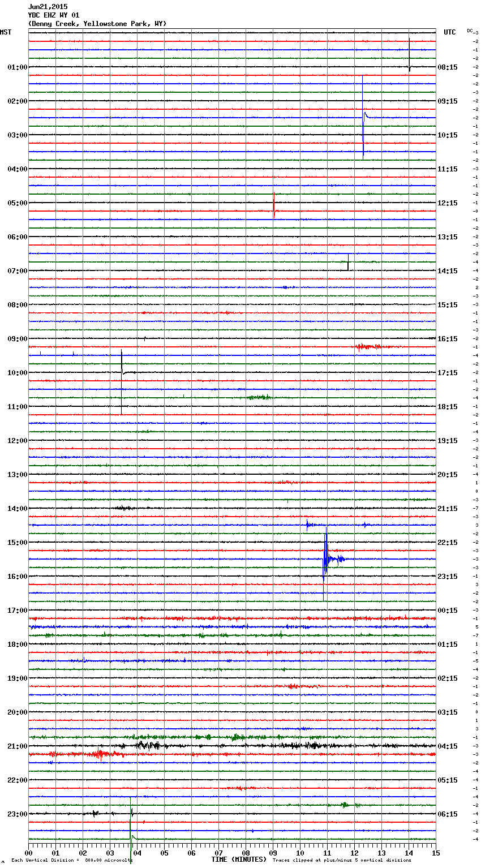This screenshot has width=481, height=868.
Task: Click the 22:15 UTC time label
Action: (448, 543)
